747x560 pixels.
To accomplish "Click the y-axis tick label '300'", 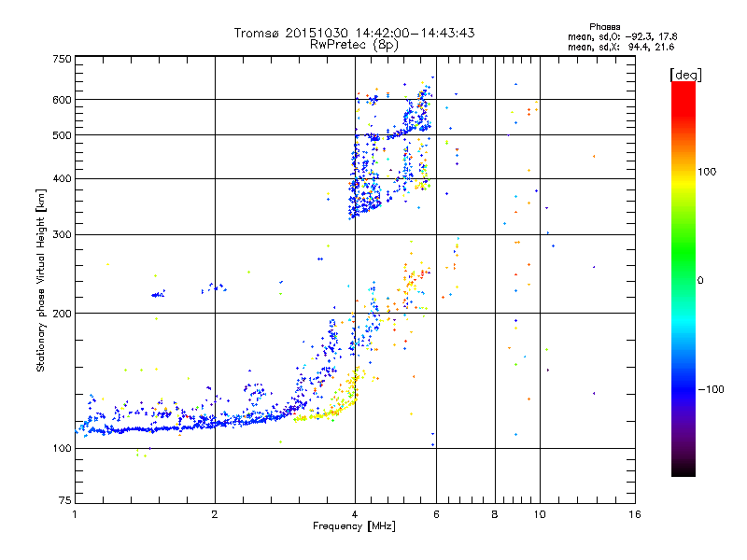I will [x=62, y=235].
